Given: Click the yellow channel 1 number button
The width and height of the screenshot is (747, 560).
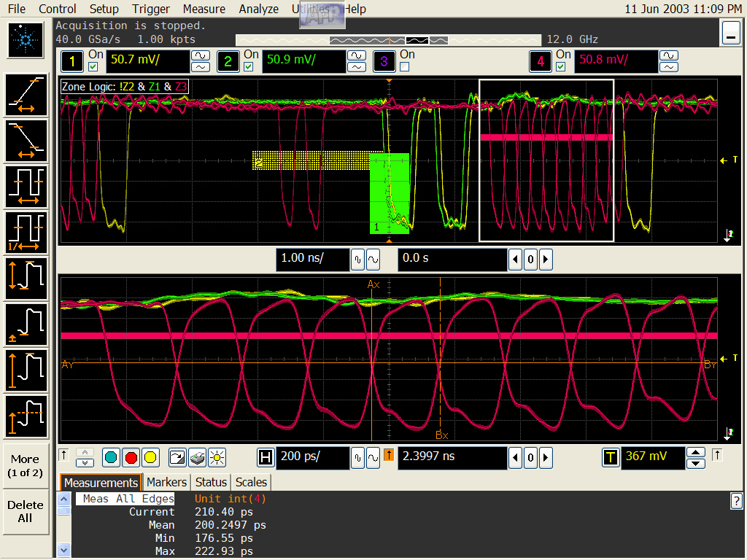Looking at the screenshot, I should coord(71,62).
